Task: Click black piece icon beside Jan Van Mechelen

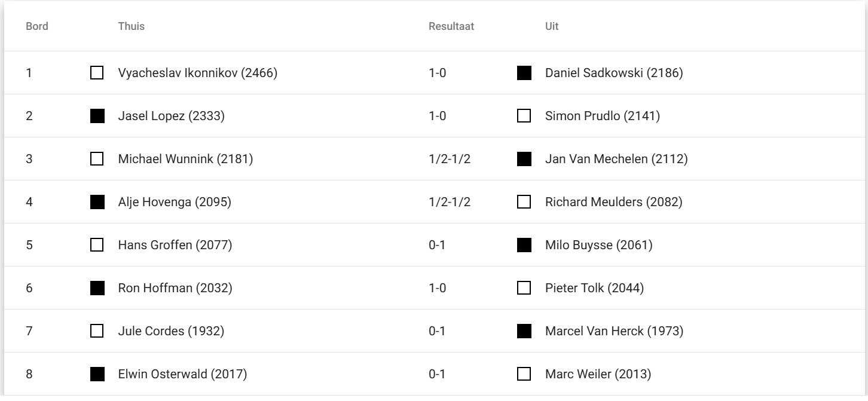Action: click(x=524, y=159)
